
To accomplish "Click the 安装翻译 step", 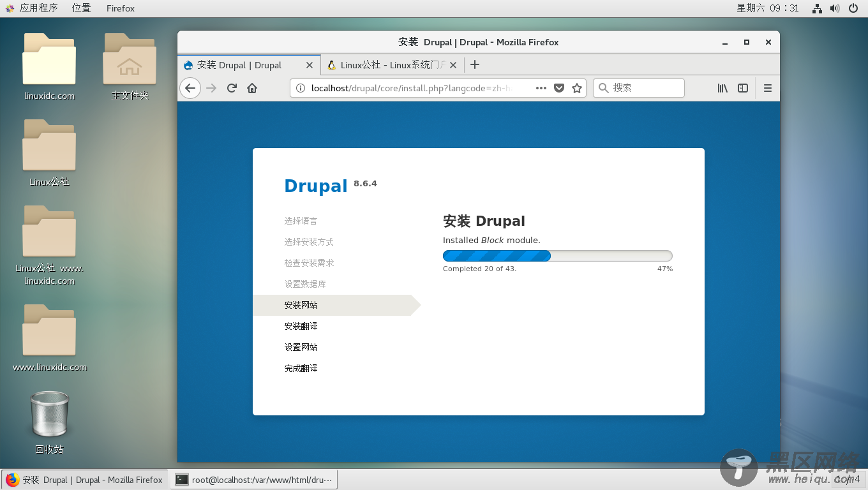I will 301,326.
